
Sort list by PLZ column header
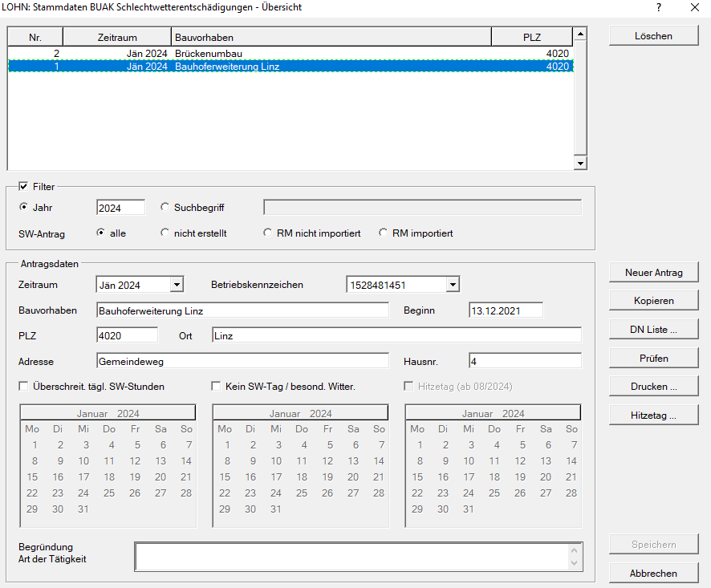pos(531,37)
